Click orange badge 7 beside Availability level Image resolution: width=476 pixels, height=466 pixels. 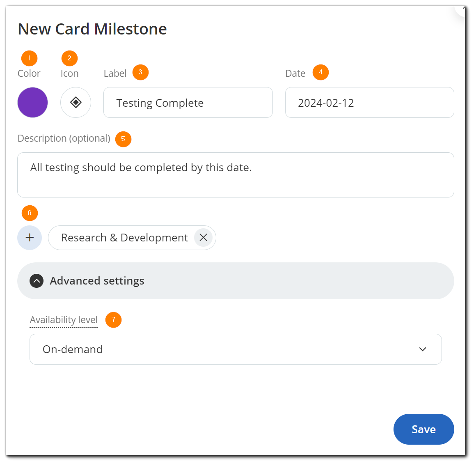(x=113, y=320)
